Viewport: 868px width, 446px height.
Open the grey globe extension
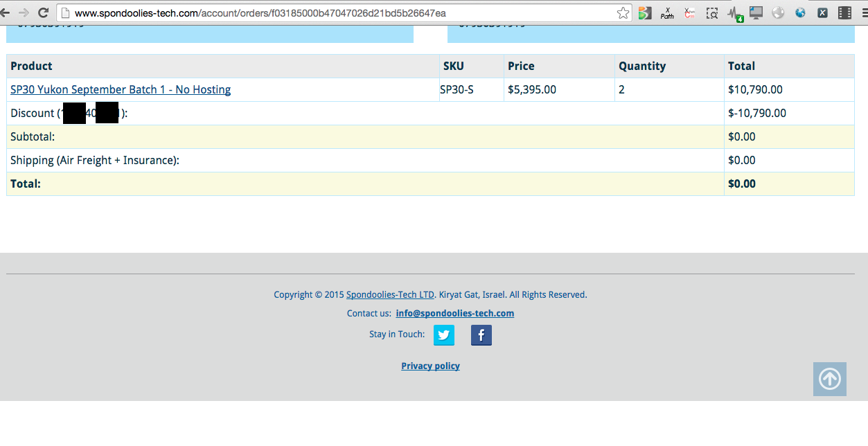tap(778, 12)
